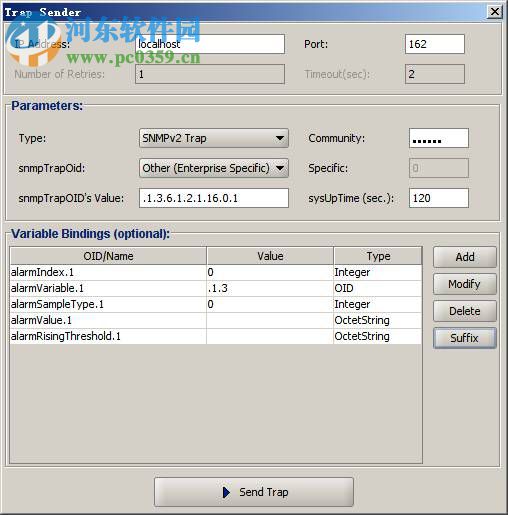508x515 pixels.
Task: Select the alarmRisingThreshold.1 row
Action: [216, 336]
